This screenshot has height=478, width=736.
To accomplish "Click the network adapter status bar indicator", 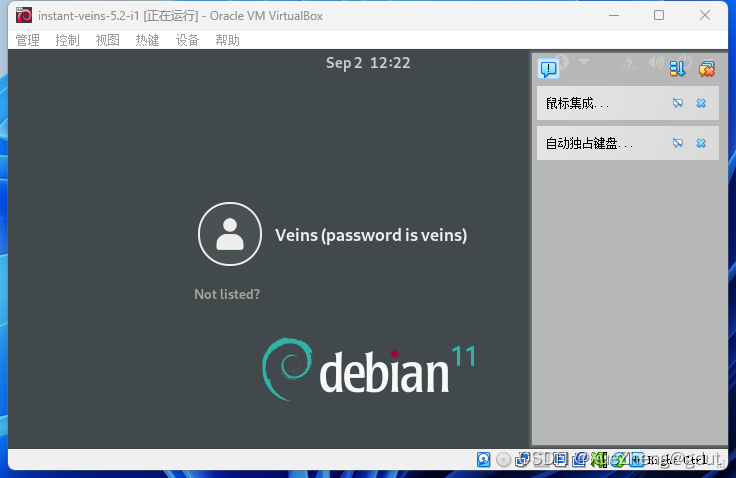I will pyautogui.click(x=522, y=459).
